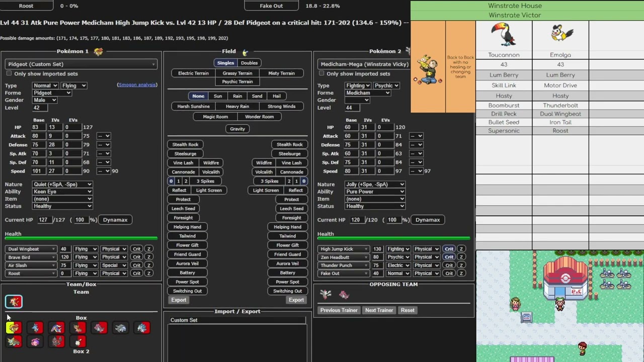The width and height of the screenshot is (644, 362).
Task: Open Pokémon 1 Nature dropdown showing Quiet
Action: pos(62,185)
